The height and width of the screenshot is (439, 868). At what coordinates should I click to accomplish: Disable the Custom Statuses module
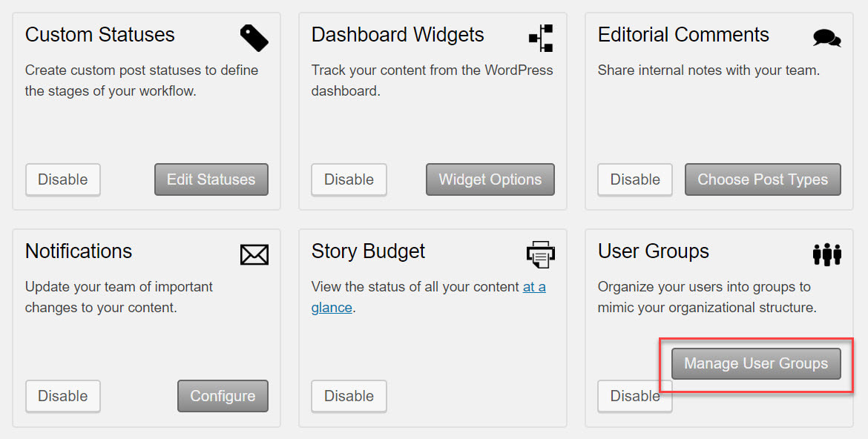(62, 179)
